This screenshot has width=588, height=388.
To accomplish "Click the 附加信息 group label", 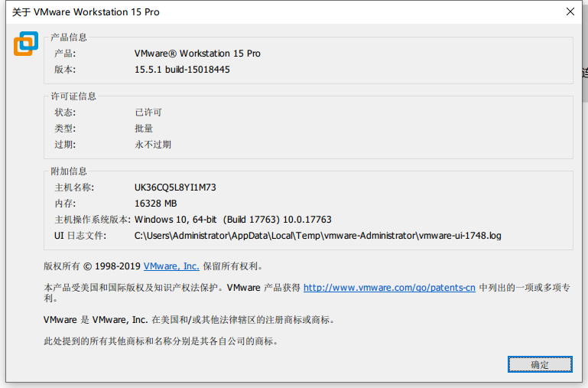I will 69,171.
